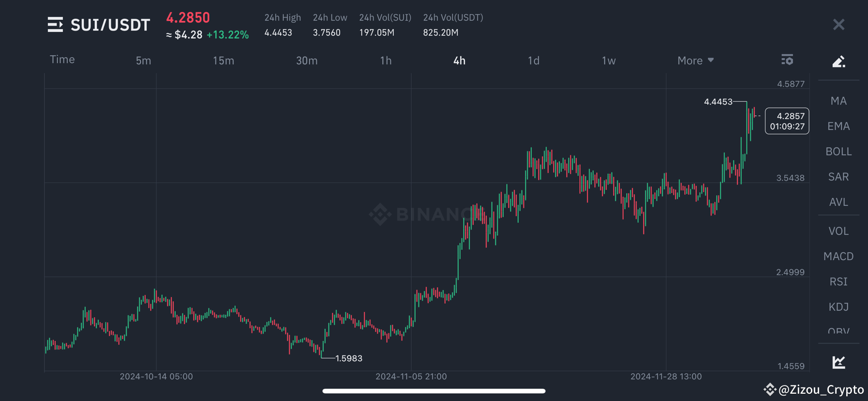This screenshot has width=868, height=401.
Task: Enable the RSI indicator display
Action: coord(838,281)
